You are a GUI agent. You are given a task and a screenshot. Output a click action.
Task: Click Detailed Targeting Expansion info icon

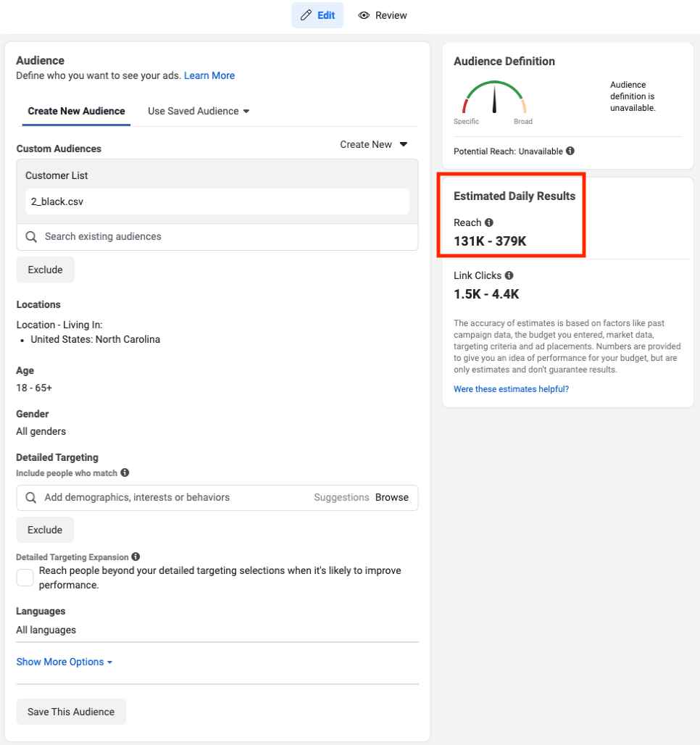[x=136, y=557]
